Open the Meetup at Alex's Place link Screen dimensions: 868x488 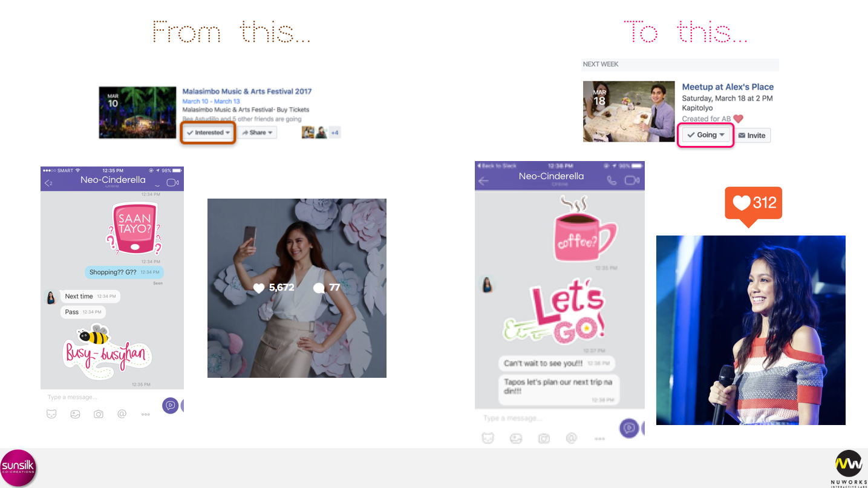click(x=728, y=87)
